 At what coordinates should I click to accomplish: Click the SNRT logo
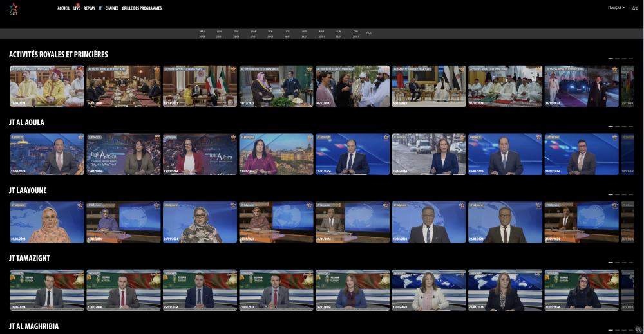tap(14, 8)
